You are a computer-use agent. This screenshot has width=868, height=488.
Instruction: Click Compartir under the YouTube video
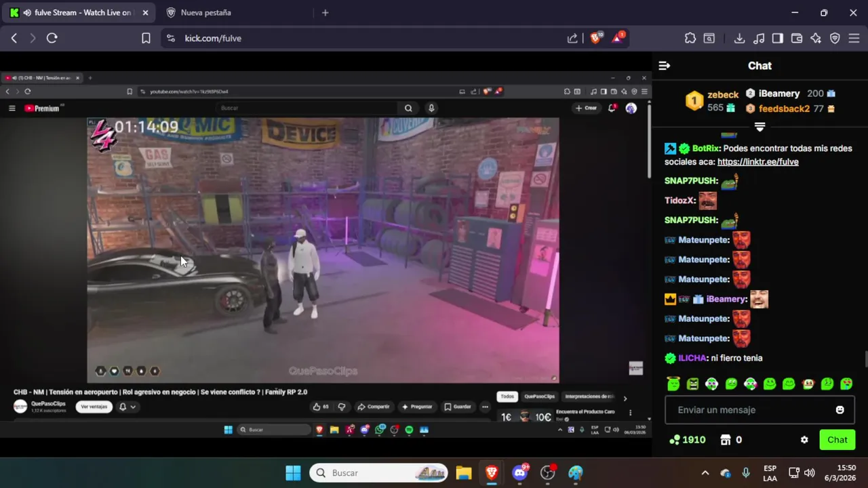point(374,407)
